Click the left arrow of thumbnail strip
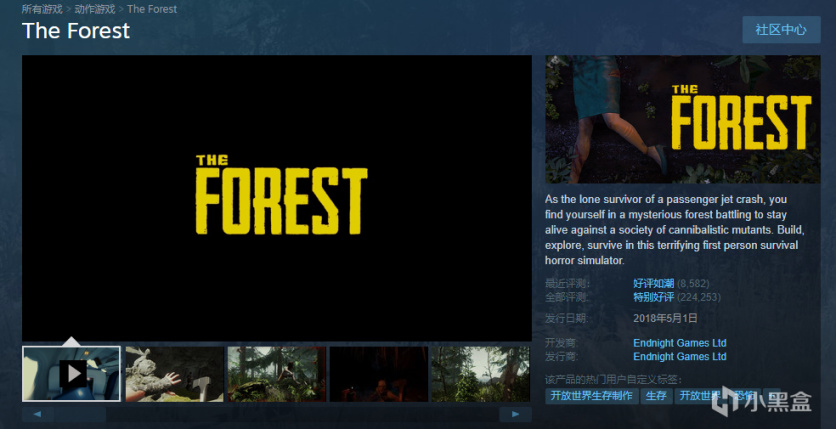The height and width of the screenshot is (429, 836). [x=38, y=414]
